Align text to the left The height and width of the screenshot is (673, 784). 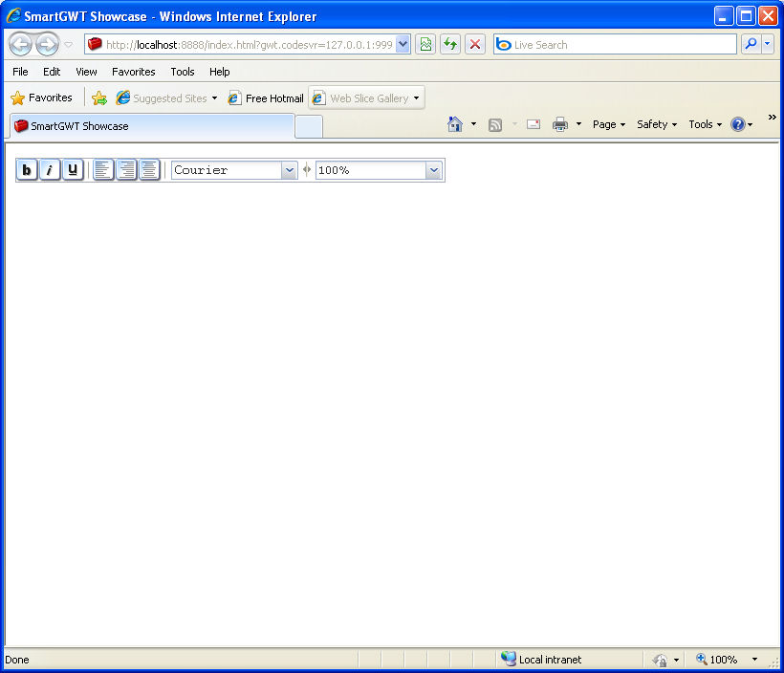(103, 170)
